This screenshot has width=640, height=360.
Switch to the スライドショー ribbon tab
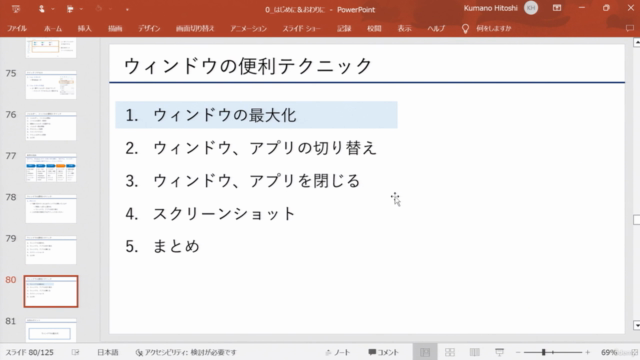click(301, 29)
